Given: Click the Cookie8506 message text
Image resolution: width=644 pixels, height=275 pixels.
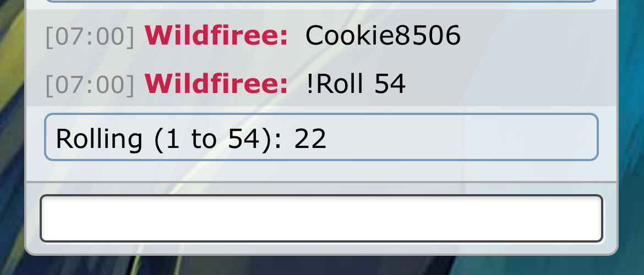Looking at the screenshot, I should click(383, 35).
